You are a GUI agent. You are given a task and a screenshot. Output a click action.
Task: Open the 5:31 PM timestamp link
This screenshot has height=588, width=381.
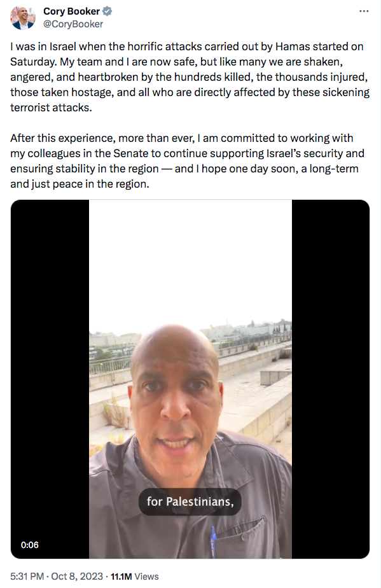click(x=27, y=577)
